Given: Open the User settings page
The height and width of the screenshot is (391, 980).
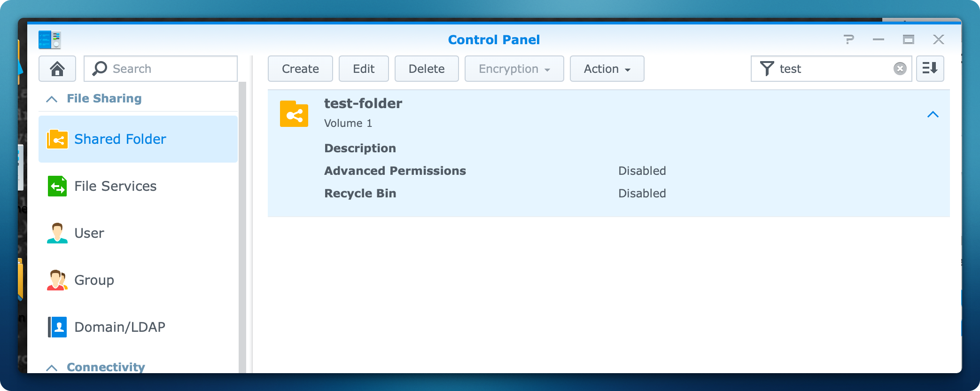Looking at the screenshot, I should 89,233.
